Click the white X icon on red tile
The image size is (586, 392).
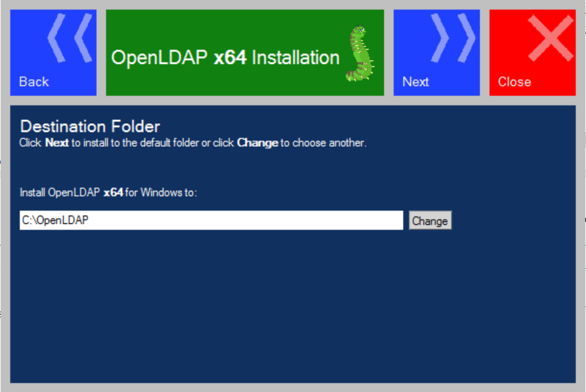coord(550,38)
